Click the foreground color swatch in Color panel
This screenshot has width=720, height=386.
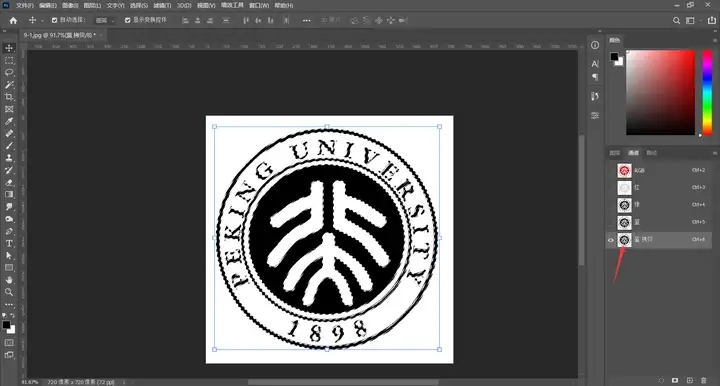click(614, 56)
